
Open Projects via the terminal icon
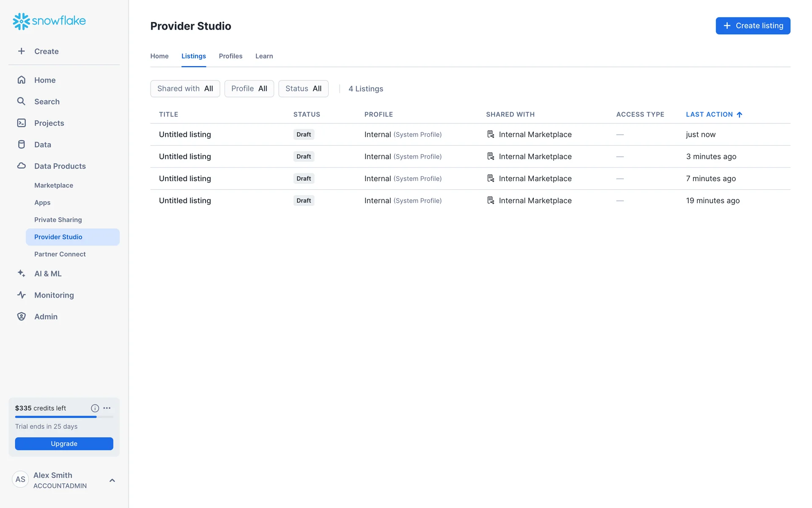click(21, 123)
